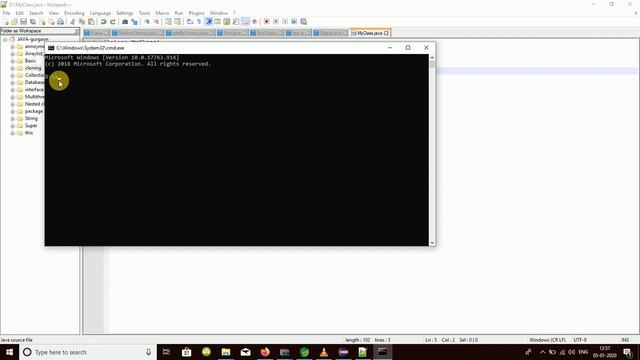The height and width of the screenshot is (360, 640).
Task: Click the ENG language indicator in tray
Action: pos(583,352)
